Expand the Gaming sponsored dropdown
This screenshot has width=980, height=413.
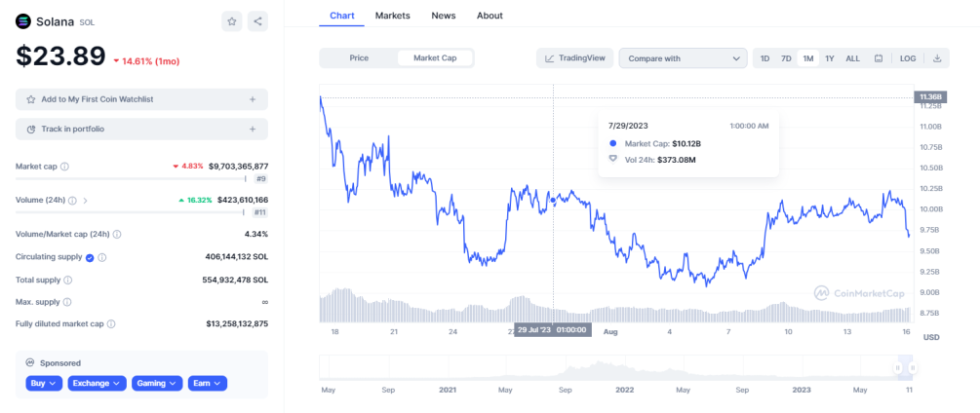click(x=157, y=383)
